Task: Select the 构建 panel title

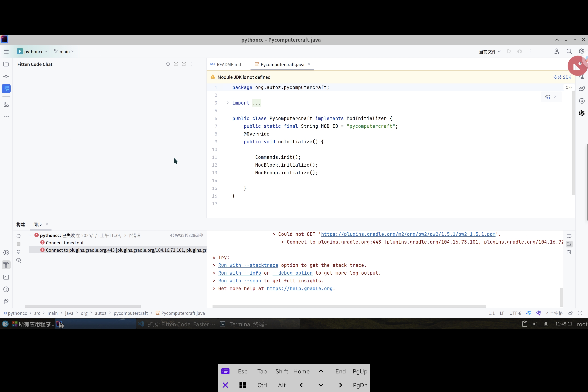Action: coord(21,225)
